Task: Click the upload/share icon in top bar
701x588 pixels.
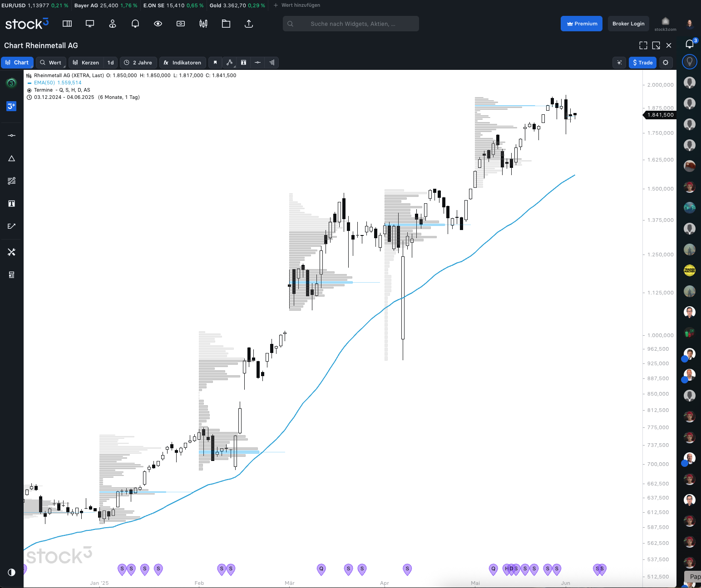Action: click(249, 24)
